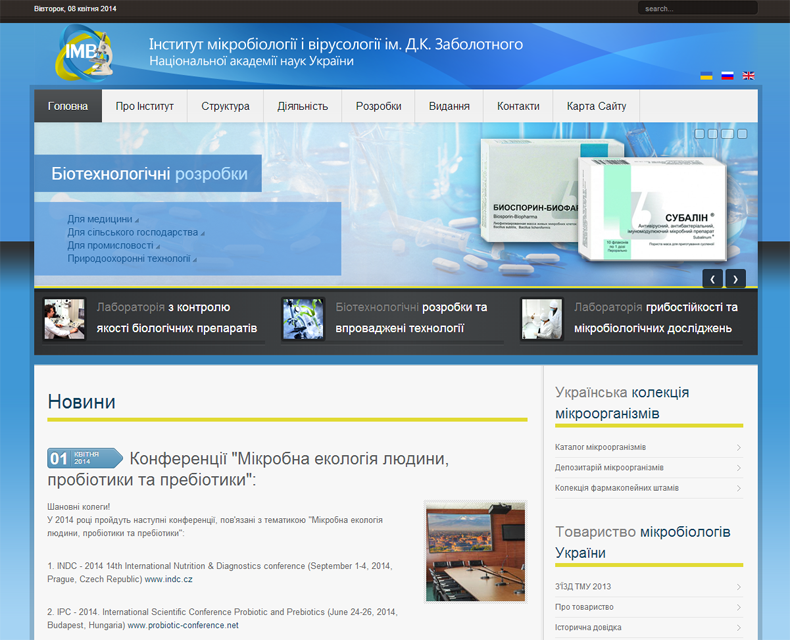Click chevron beside Каталог мікроорганізмів
The image size is (790, 640).
[x=739, y=447]
